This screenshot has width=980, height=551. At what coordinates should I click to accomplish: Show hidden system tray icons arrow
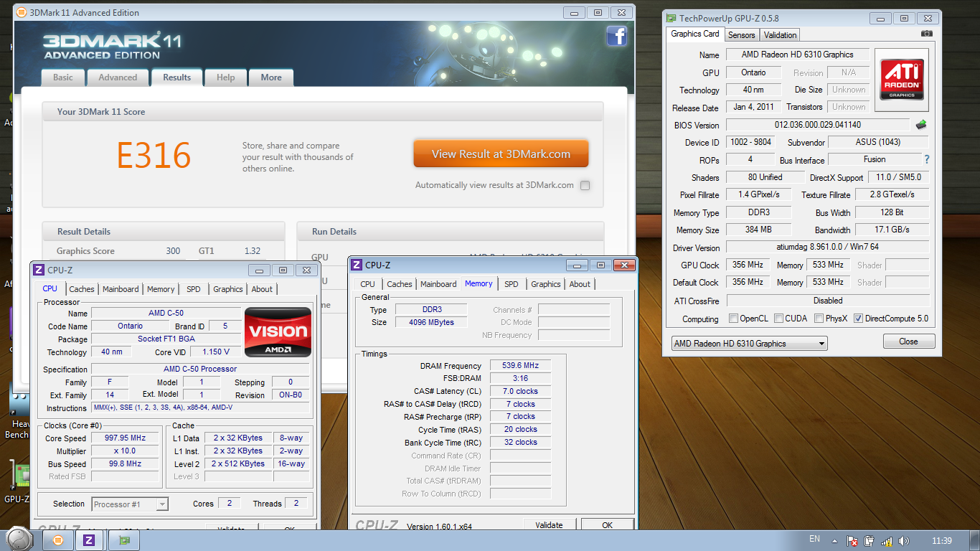coord(834,540)
